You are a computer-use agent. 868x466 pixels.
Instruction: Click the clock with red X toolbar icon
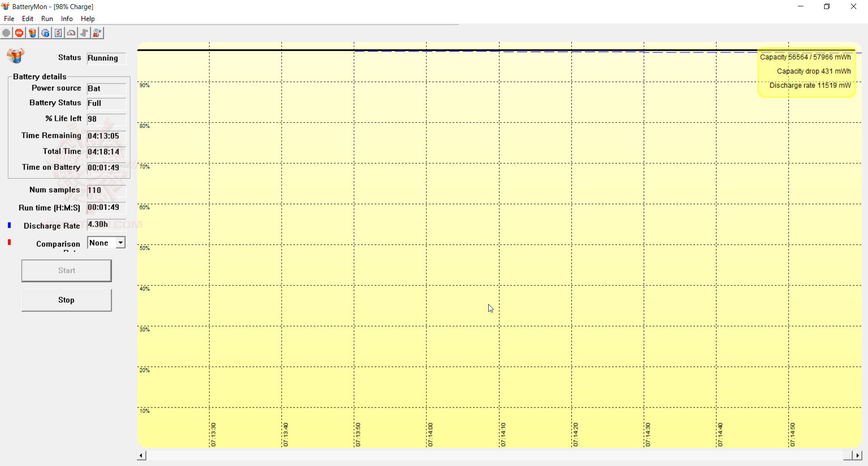(x=98, y=33)
